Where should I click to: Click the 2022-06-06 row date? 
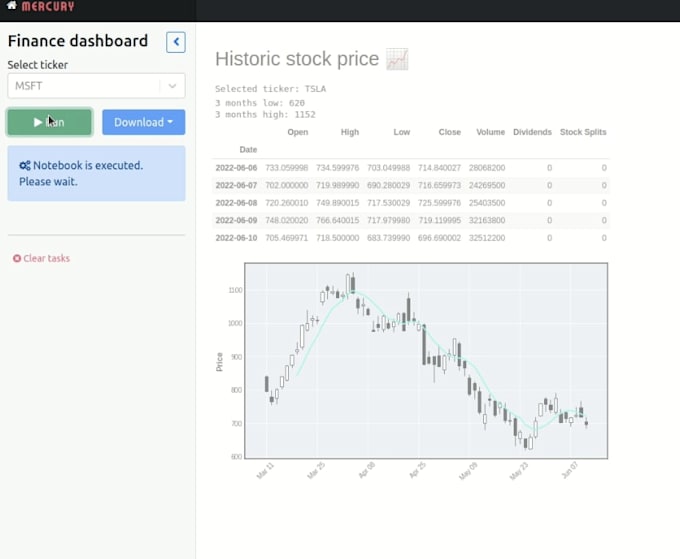pyautogui.click(x=236, y=168)
